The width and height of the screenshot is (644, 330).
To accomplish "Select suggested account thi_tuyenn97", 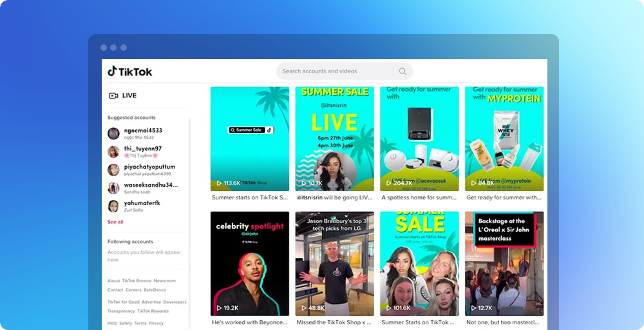I will click(x=135, y=151).
